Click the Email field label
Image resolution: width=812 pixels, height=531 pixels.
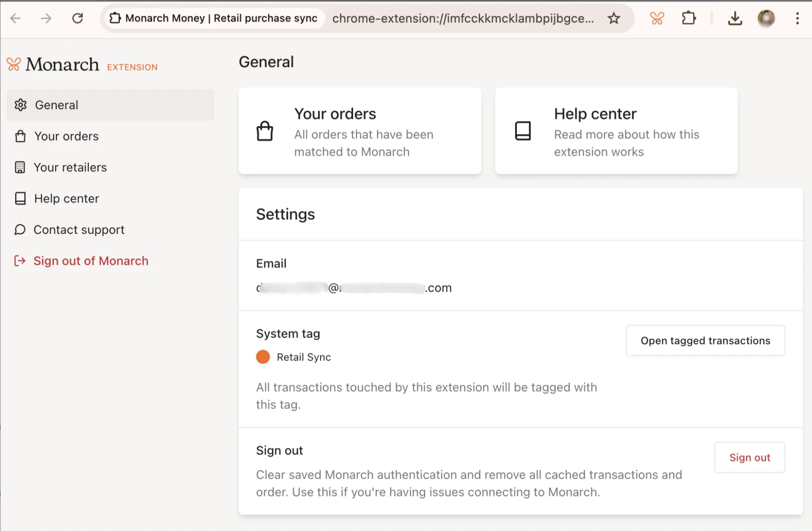pyautogui.click(x=271, y=263)
